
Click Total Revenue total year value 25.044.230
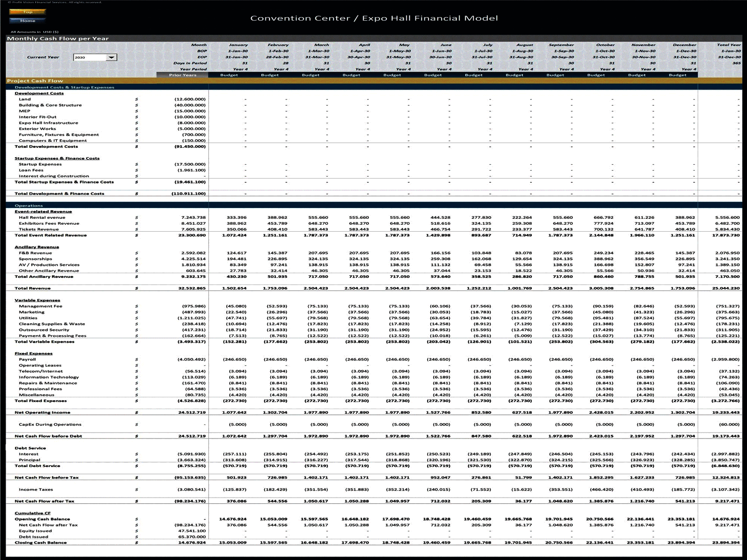pyautogui.click(x=726, y=289)
